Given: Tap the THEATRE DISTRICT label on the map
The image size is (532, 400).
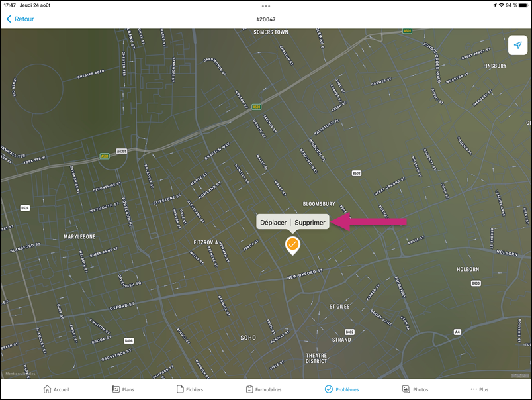Looking at the screenshot, I should tap(316, 358).
